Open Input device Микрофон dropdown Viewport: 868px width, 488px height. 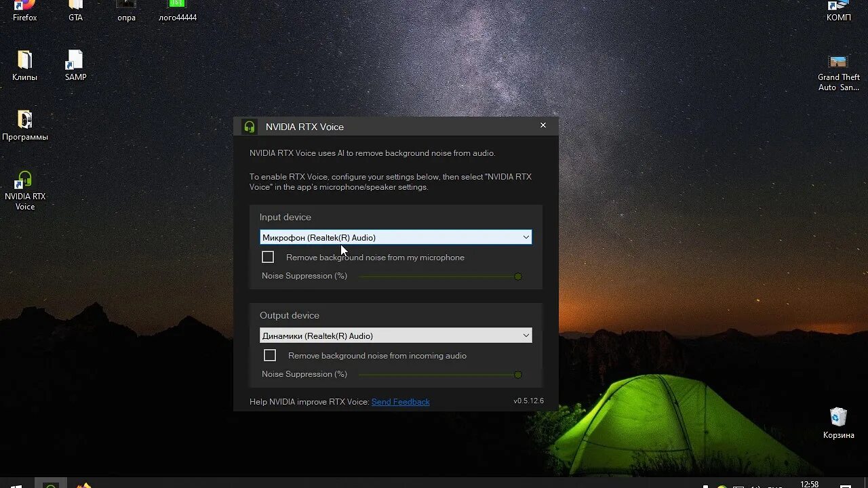tap(395, 237)
